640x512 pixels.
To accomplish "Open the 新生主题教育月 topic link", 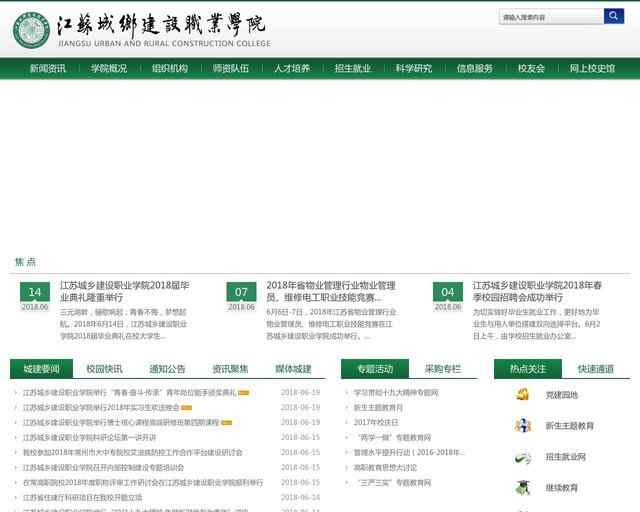I will (378, 407).
